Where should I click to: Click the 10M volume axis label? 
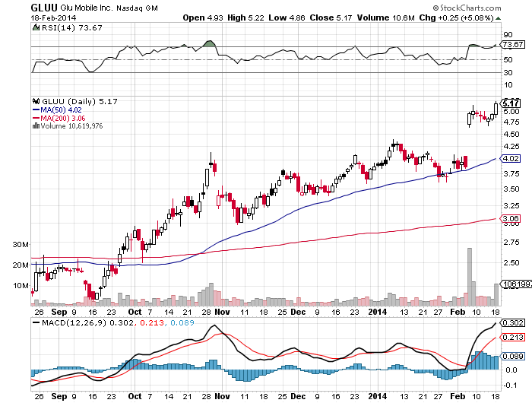pyautogui.click(x=21, y=286)
